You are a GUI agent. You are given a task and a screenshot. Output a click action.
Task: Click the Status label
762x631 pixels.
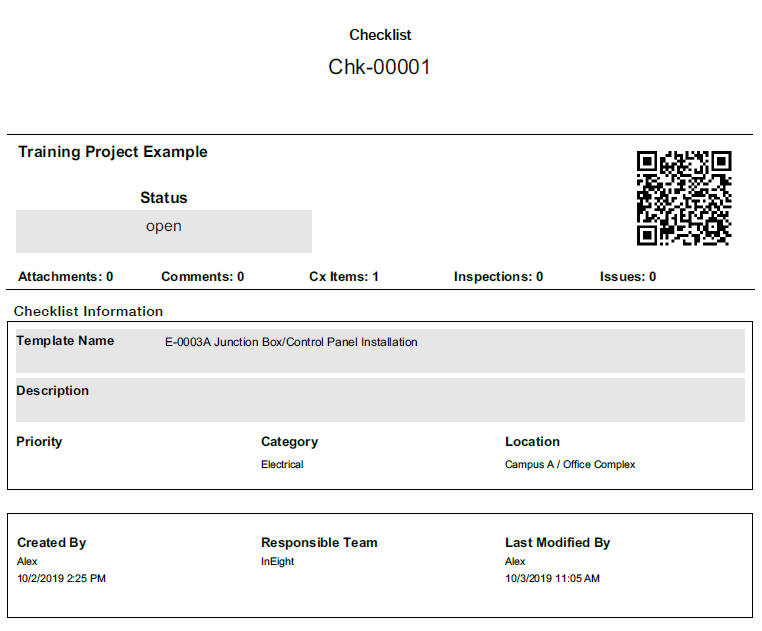click(164, 198)
